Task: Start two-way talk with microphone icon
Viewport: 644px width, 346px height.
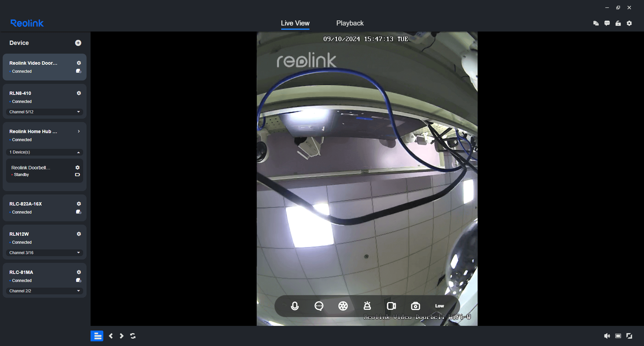Action: coord(295,306)
